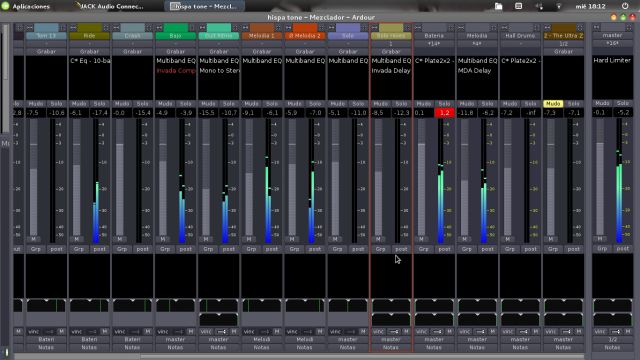The height and width of the screenshot is (360, 640).
Task: Open Notas for the Hall Drums bus
Action: [x=520, y=347]
